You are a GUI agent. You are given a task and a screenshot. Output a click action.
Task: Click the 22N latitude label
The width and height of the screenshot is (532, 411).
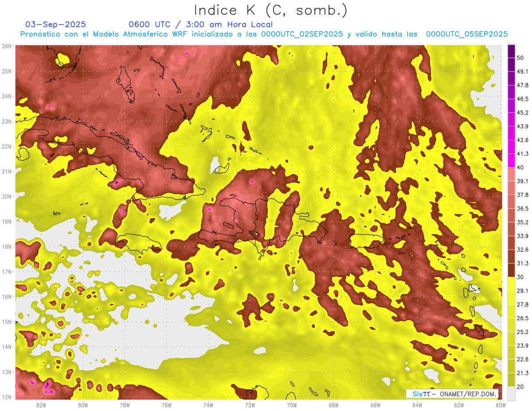(x=6, y=146)
